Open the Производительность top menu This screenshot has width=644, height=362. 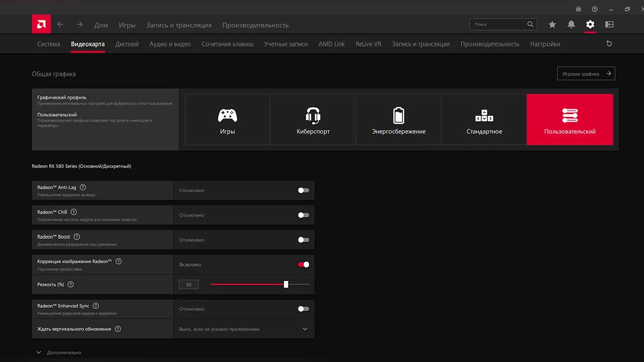pos(255,25)
